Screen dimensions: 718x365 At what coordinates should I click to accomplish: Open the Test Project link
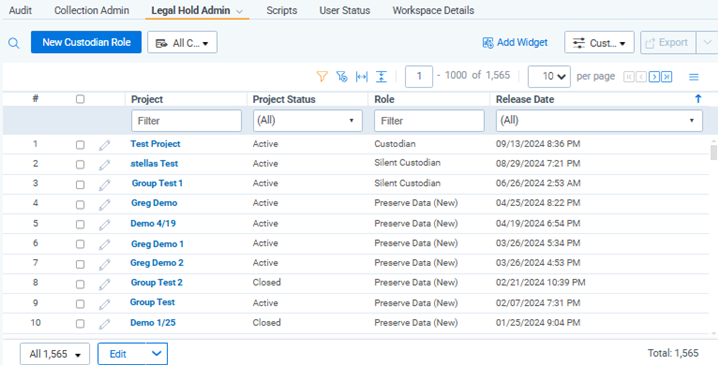pyautogui.click(x=155, y=144)
